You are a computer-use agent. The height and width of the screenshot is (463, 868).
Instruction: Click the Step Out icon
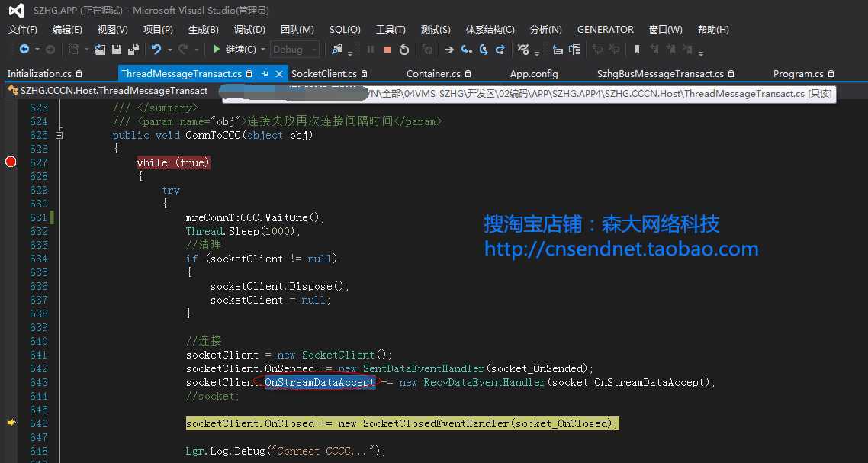500,50
